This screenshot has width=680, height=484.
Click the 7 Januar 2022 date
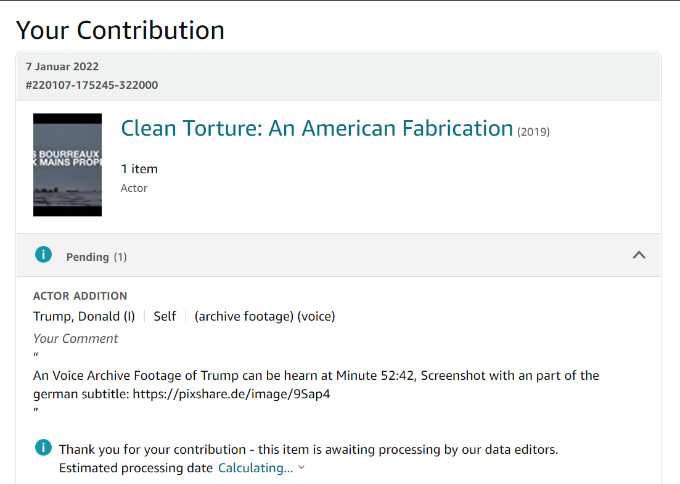[x=62, y=66]
